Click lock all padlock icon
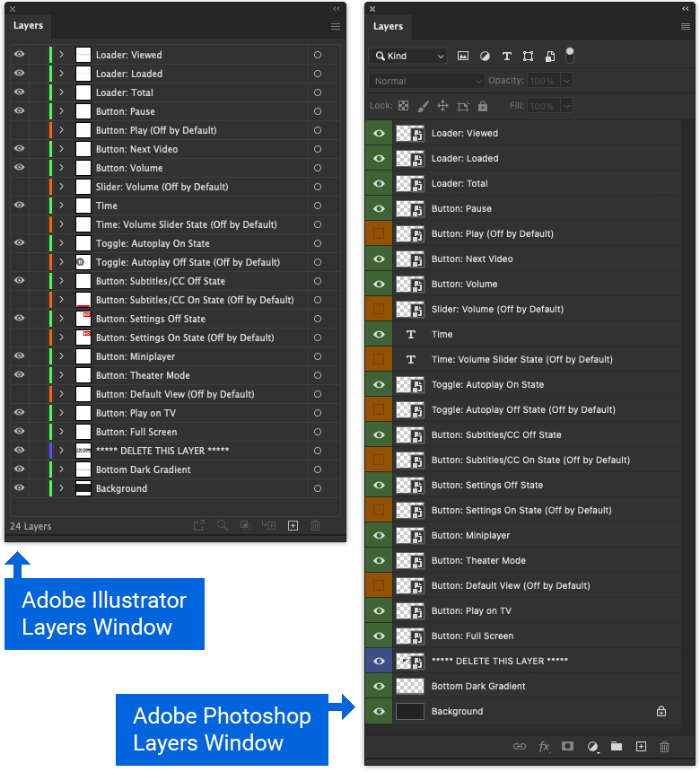 [x=483, y=106]
